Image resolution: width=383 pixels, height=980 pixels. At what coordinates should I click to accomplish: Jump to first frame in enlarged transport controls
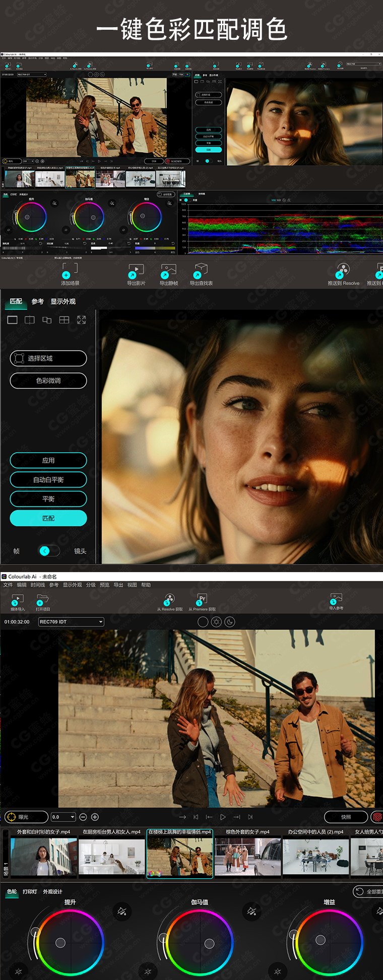tap(196, 817)
